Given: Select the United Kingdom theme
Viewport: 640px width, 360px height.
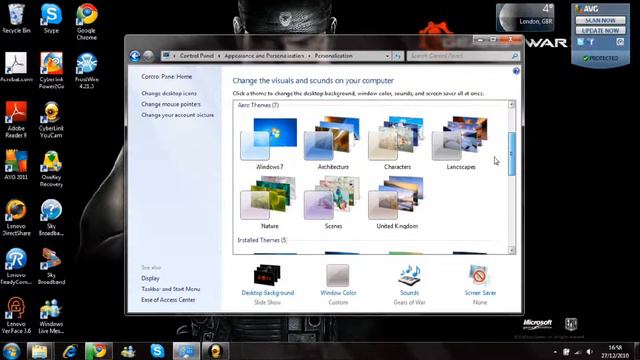Looking at the screenshot, I should point(397,203).
